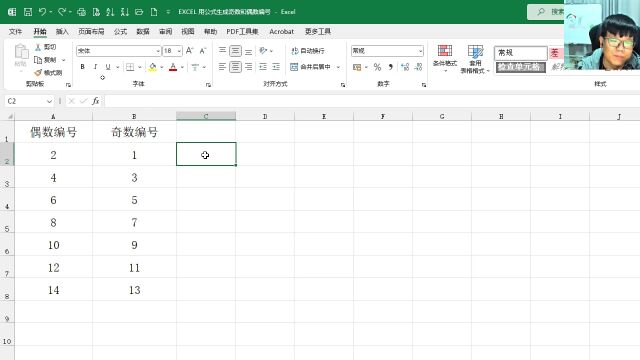
Task: Click the Copy button in clipboard group
Action: [x=45, y=60]
